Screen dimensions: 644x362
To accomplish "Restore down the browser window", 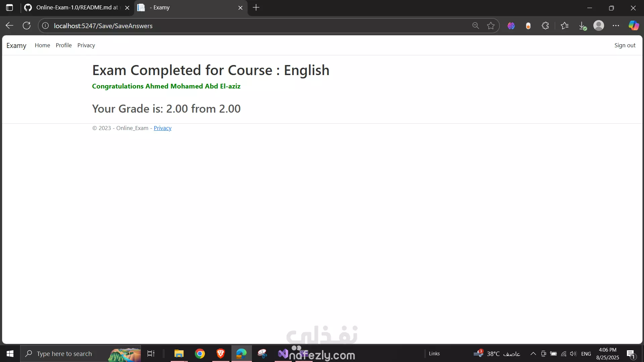I will click(x=611, y=8).
